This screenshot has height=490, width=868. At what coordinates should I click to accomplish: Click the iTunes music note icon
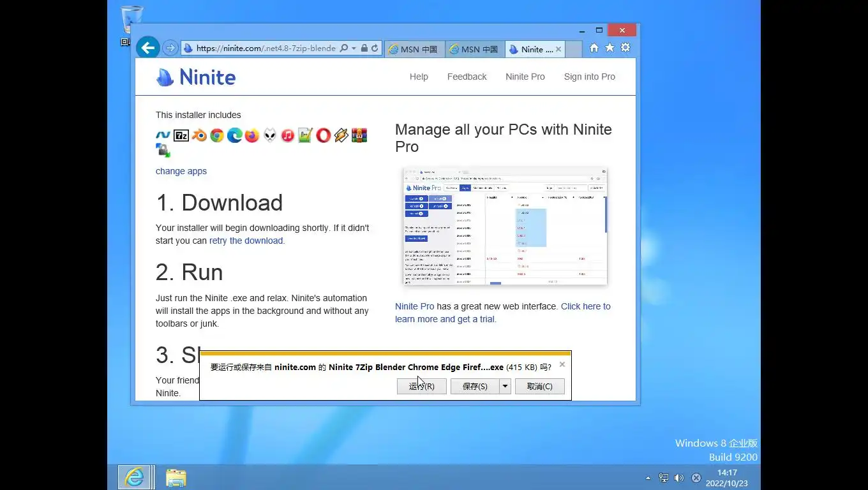(288, 135)
